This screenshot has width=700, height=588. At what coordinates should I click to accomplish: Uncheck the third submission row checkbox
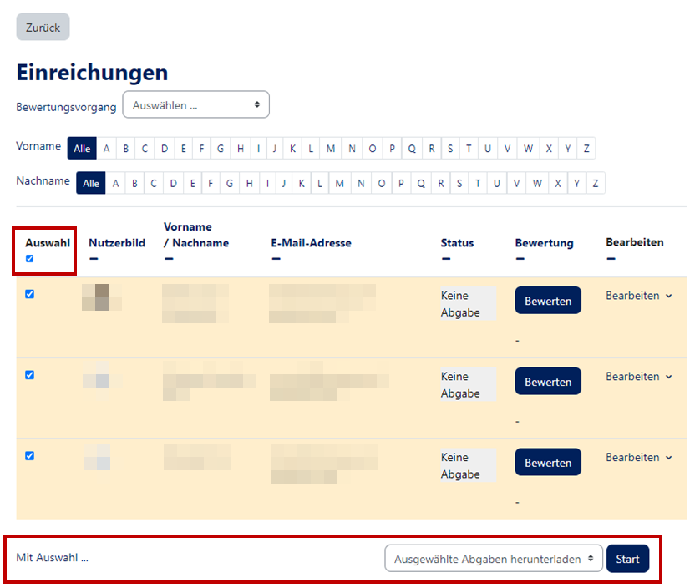click(x=30, y=456)
